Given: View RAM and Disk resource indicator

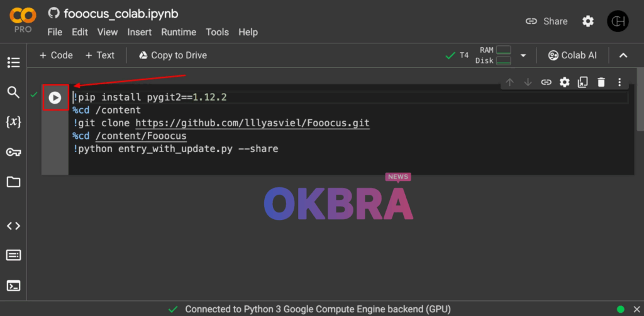Looking at the screenshot, I should pyautogui.click(x=493, y=55).
